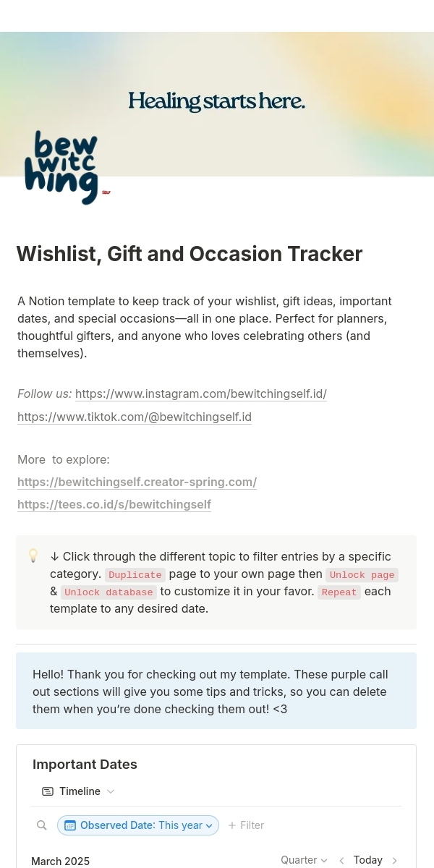This screenshot has width=434, height=868.
Task: Click the Timeline view icon
Action: [x=48, y=791]
